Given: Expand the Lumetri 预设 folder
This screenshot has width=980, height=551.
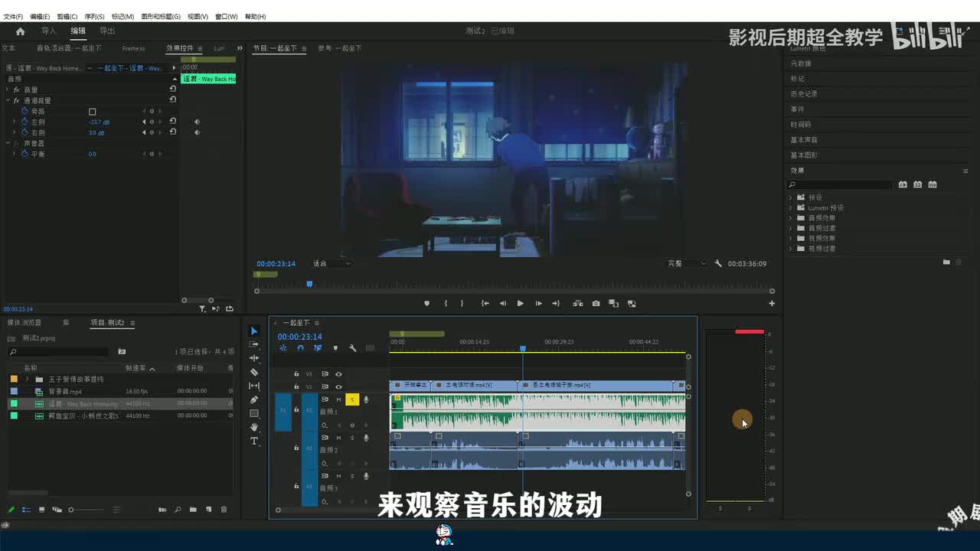Looking at the screenshot, I should click(x=791, y=207).
